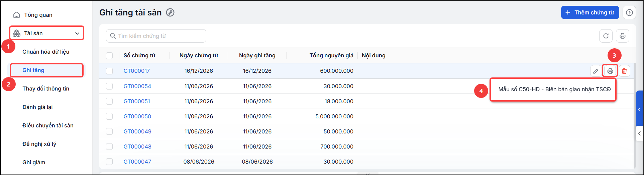Open voucher link GT000048
This screenshot has width=644, height=175.
137,147
